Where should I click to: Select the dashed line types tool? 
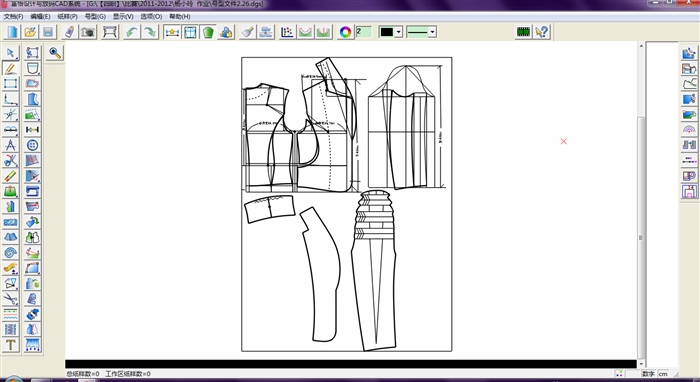(11, 314)
